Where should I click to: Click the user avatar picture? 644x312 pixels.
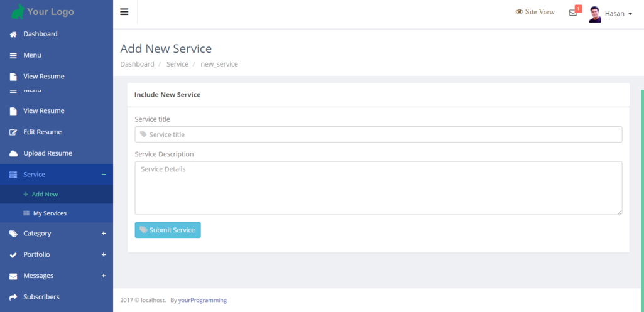coord(594,14)
